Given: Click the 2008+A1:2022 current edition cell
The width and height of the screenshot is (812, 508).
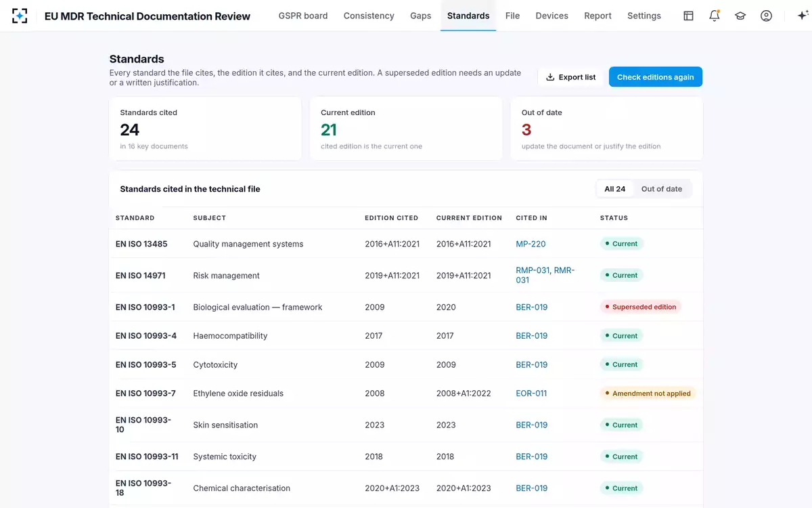Looking at the screenshot, I should 464,394.
